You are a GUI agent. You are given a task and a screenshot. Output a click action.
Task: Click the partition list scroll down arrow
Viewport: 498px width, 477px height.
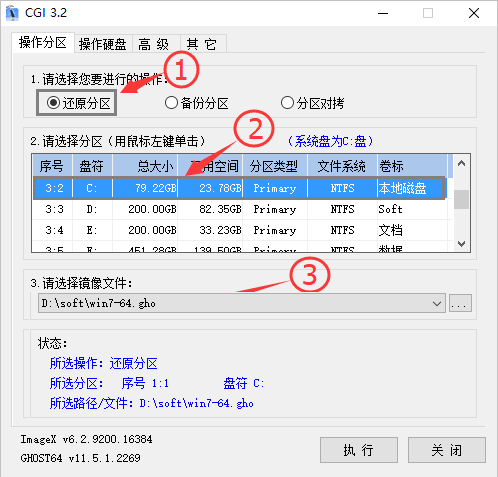click(x=462, y=244)
